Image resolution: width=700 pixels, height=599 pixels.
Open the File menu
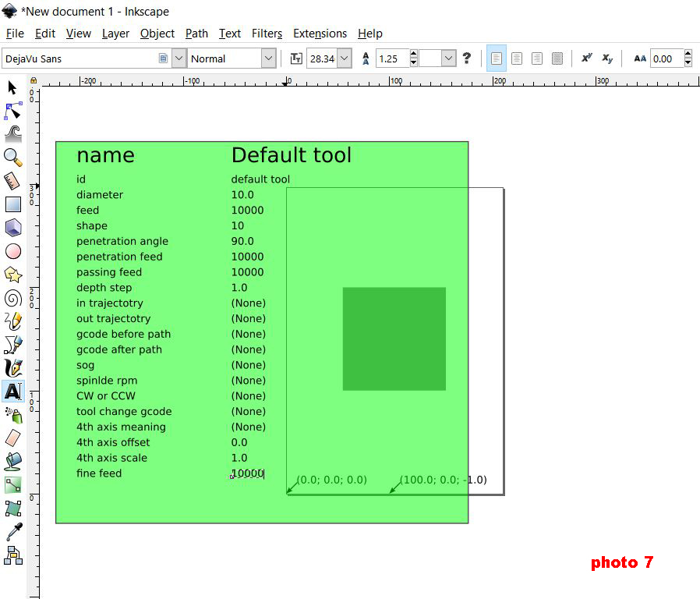(15, 34)
